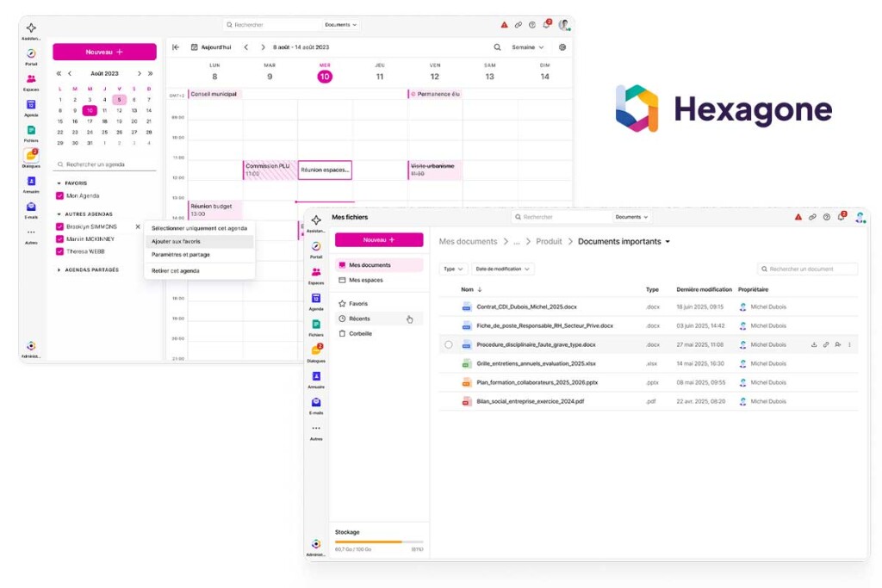Toggle Mon Agenda checkbox
Viewport: 882px width, 588px height.
[x=59, y=195]
